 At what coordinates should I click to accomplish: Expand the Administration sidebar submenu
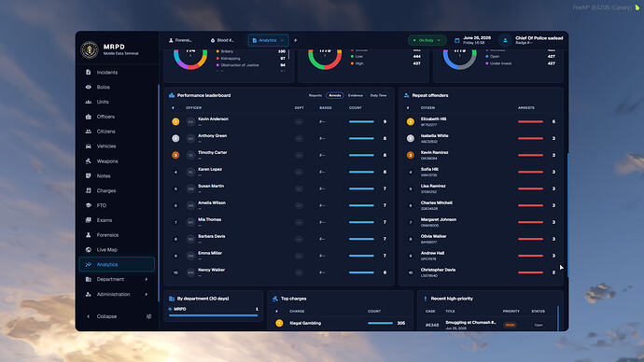[x=117, y=294]
